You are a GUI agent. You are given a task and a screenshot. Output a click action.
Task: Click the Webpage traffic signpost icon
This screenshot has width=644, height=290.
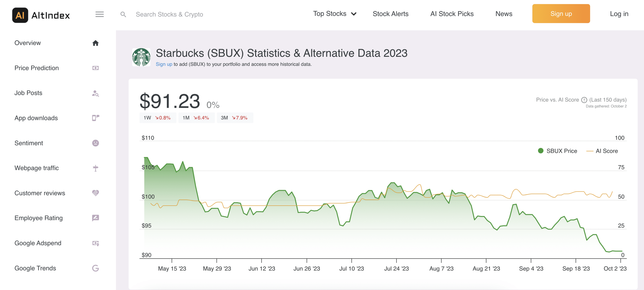coord(95,168)
